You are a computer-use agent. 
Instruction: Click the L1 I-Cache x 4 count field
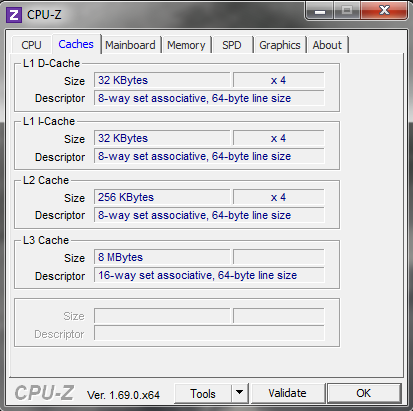pyautogui.click(x=279, y=138)
